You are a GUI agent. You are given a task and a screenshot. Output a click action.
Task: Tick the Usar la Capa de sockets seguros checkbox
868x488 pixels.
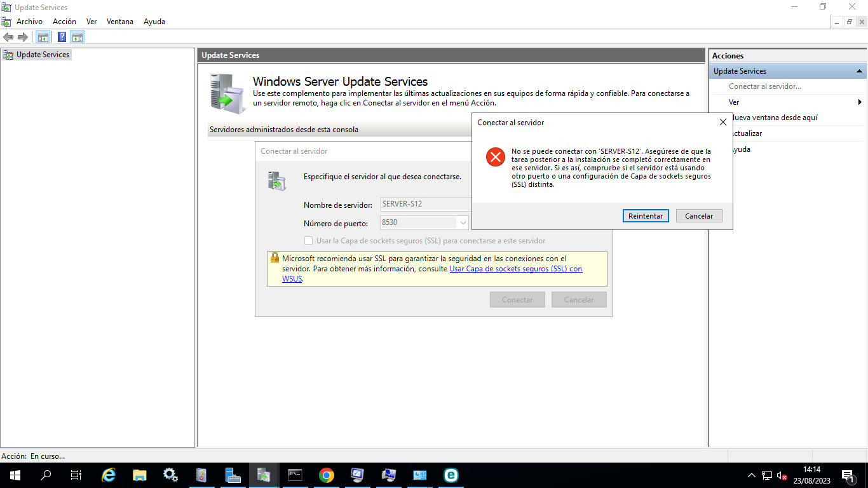coord(308,241)
